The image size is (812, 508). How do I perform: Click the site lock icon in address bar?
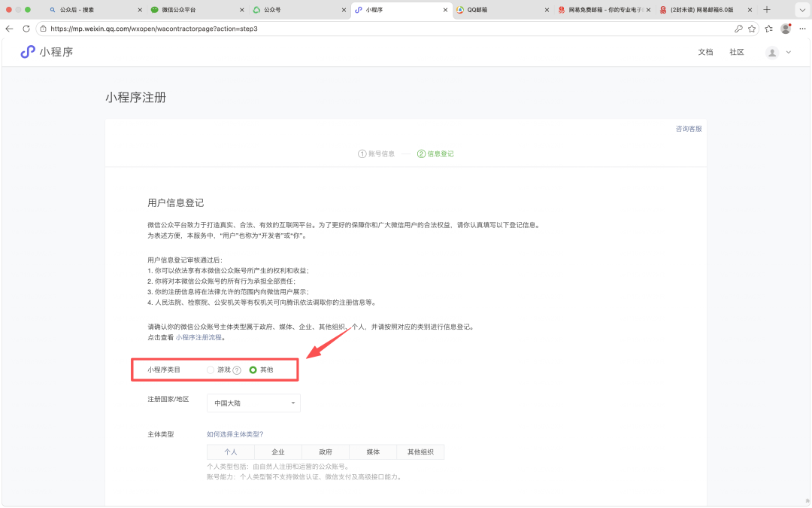coord(44,29)
